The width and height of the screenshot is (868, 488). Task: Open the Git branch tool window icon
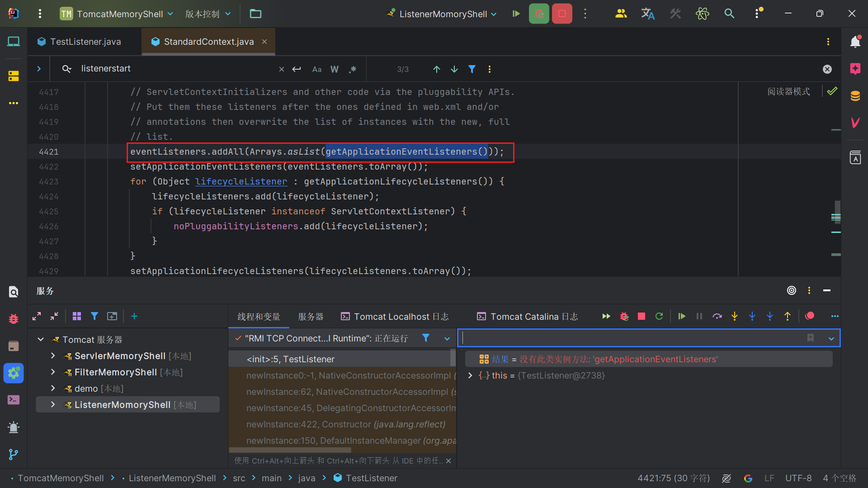click(14, 454)
